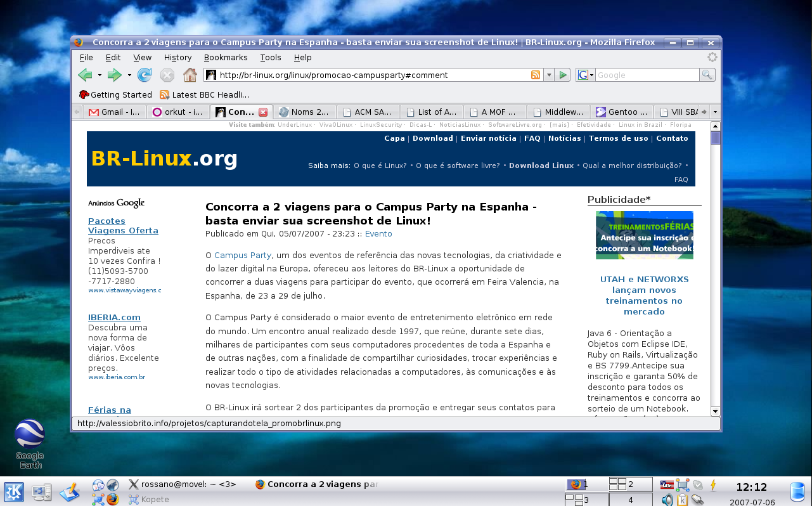Image resolution: width=812 pixels, height=506 pixels.
Task: Click the pencil-and-paper icon in the panel
Action: tap(69, 492)
